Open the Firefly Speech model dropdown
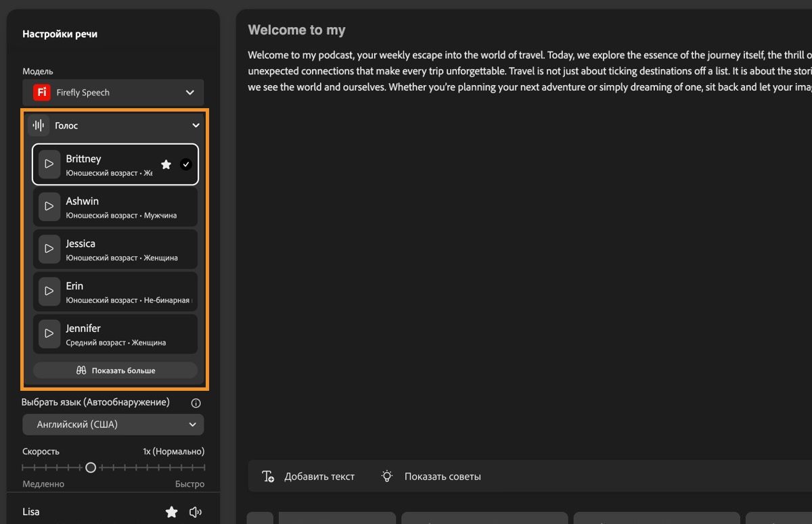This screenshot has width=812, height=524. (113, 93)
